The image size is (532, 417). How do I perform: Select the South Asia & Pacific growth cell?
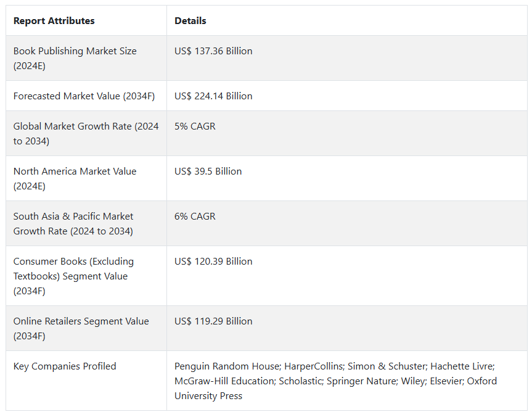(x=73, y=223)
